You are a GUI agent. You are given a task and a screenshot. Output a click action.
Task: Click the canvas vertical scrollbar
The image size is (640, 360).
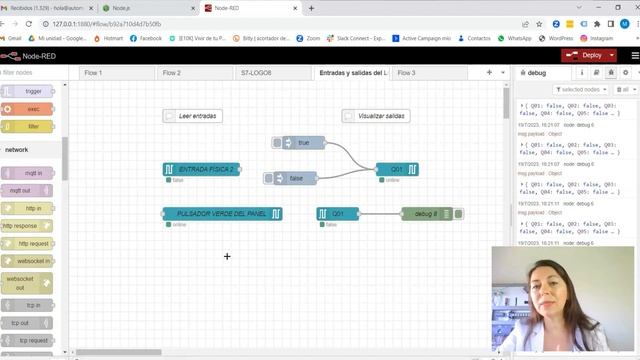pos(507,103)
